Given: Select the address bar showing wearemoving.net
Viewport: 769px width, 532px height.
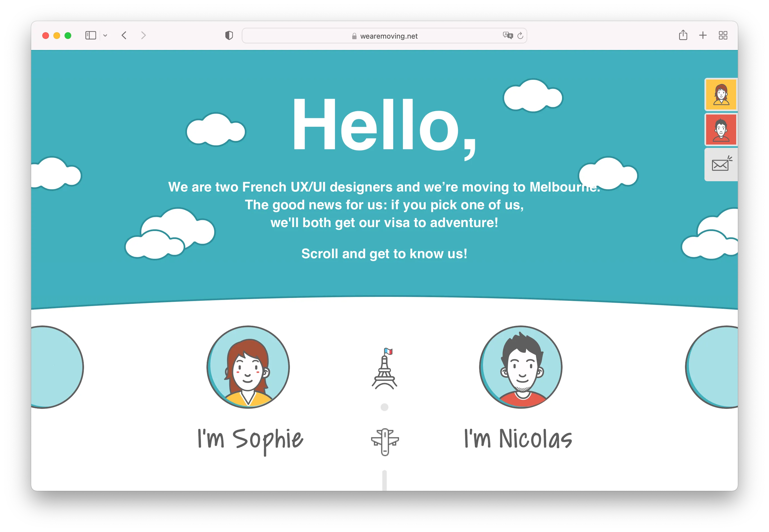Looking at the screenshot, I should point(384,36).
